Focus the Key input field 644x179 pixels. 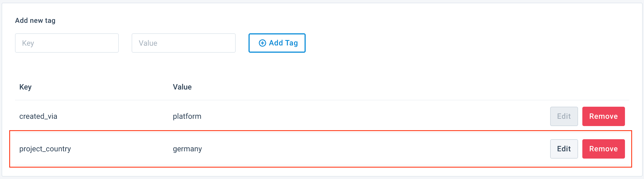tap(67, 43)
